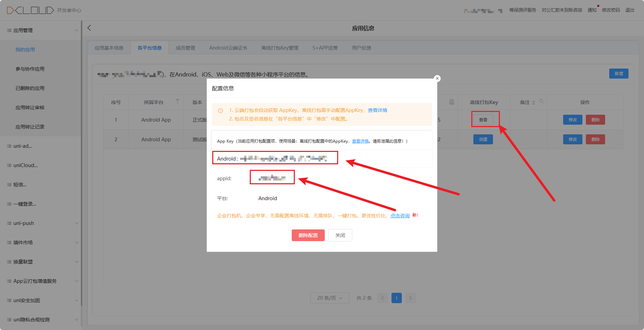Click 查看详情 link in the orange notice

coord(377,110)
